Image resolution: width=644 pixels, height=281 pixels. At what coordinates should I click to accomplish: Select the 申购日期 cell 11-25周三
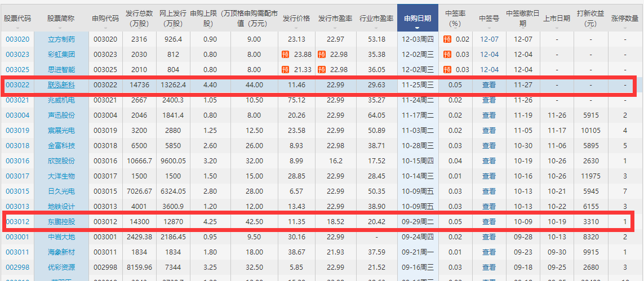point(418,85)
